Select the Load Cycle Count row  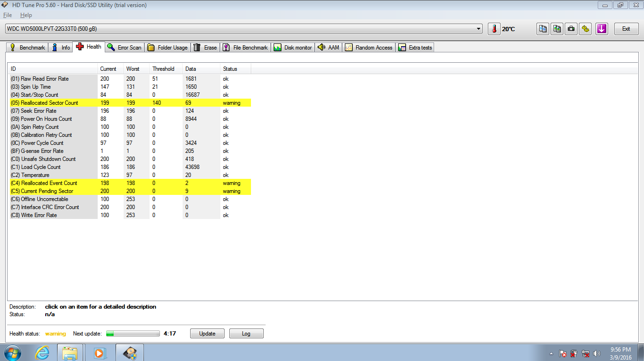click(129, 167)
